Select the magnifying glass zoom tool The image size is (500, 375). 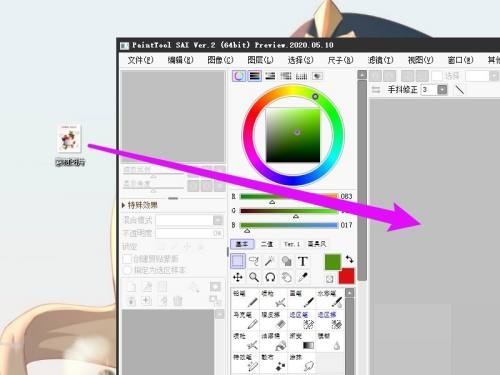(254, 277)
